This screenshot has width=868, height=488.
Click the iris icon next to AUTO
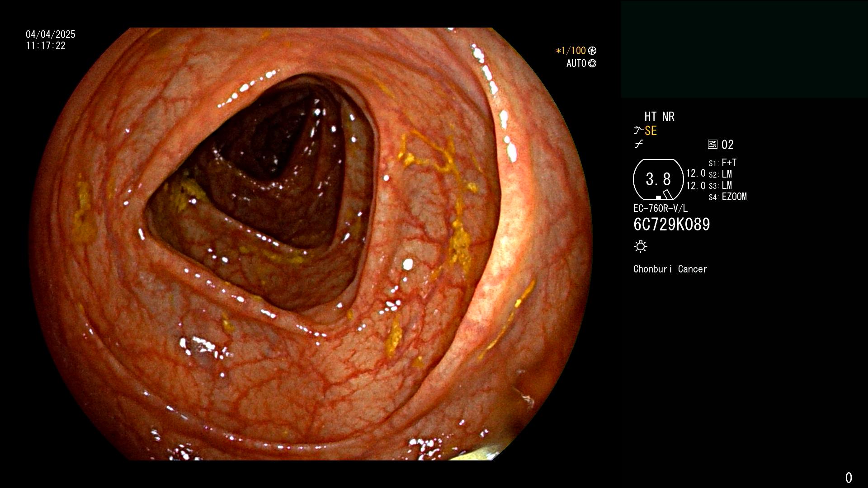coord(592,64)
